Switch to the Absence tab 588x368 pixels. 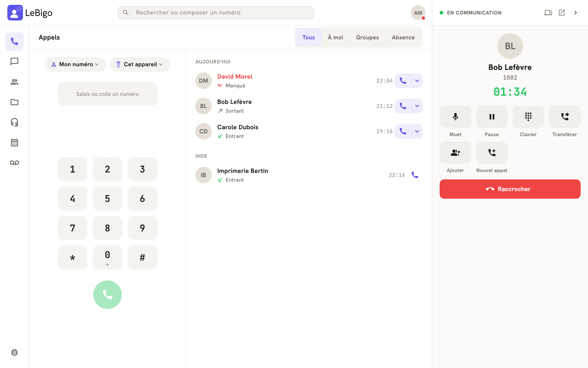tap(403, 37)
